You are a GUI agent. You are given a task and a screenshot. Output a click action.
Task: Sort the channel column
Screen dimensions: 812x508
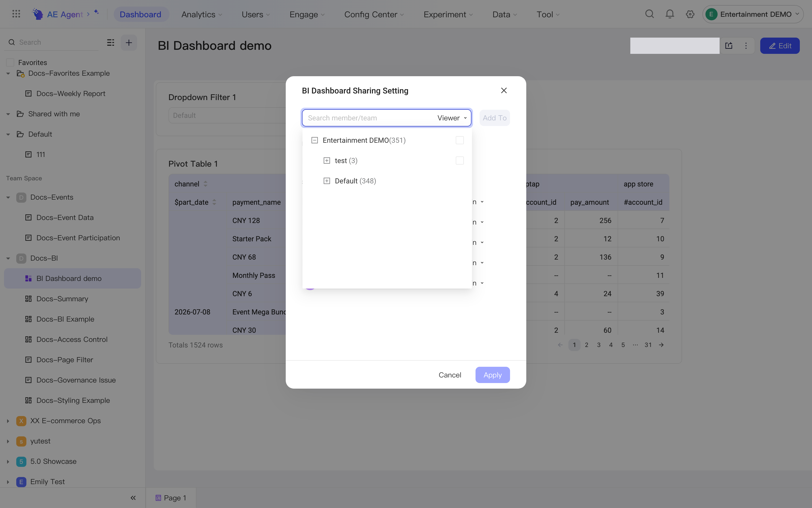pyautogui.click(x=205, y=184)
